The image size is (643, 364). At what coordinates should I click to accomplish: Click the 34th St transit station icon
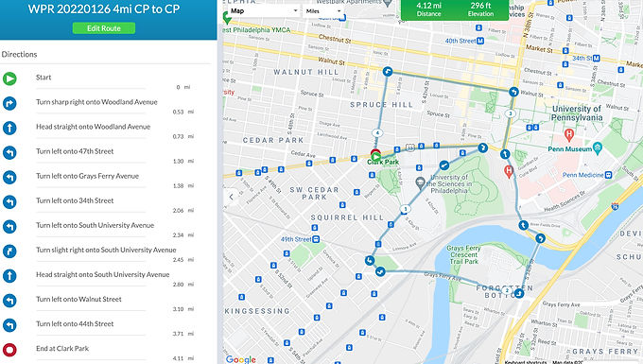click(x=597, y=59)
